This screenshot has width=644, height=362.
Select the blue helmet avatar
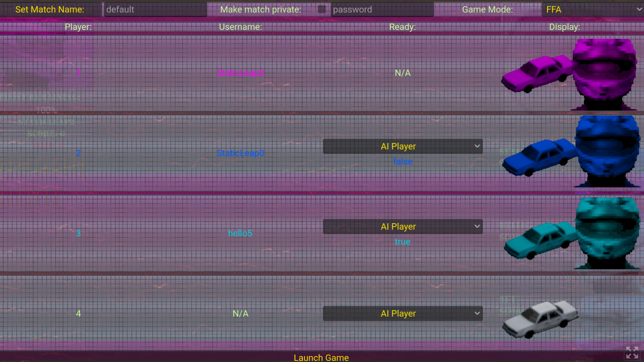607,151
